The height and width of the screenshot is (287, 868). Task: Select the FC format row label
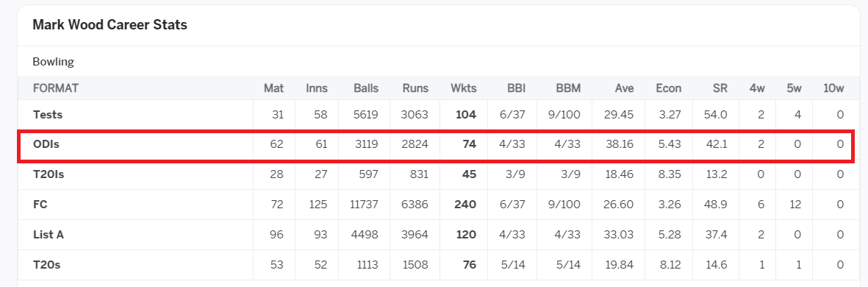point(40,205)
